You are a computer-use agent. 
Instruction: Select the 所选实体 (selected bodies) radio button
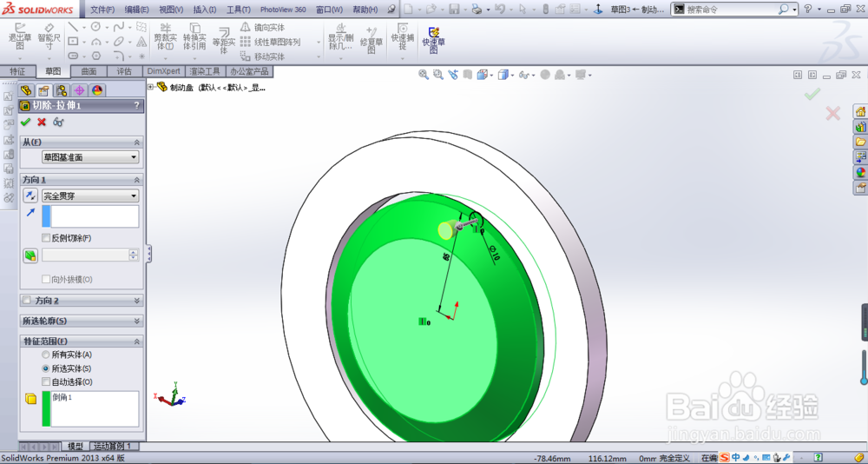(x=46, y=368)
